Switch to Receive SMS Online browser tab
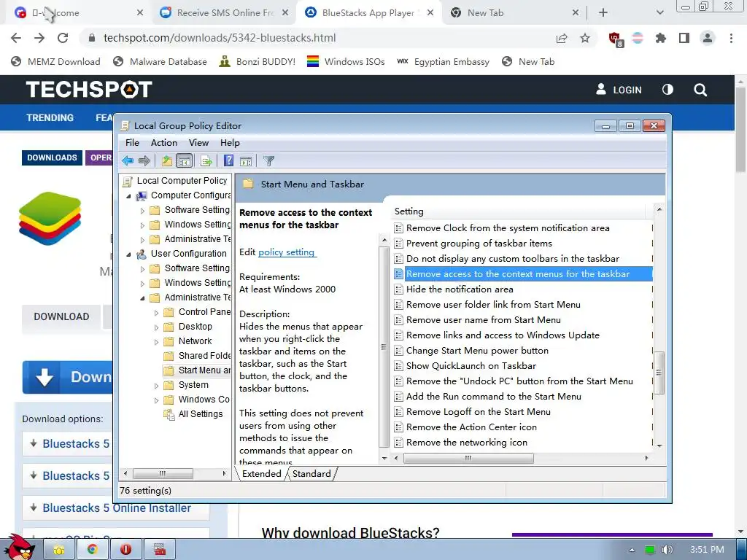Image resolution: width=747 pixels, height=560 pixels. 224,13
